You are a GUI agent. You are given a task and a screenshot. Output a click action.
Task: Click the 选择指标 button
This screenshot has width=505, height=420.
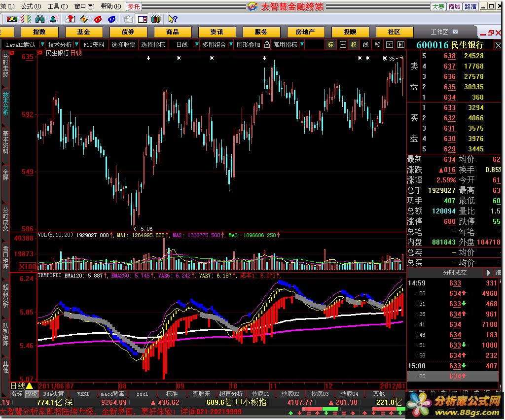coord(153,45)
